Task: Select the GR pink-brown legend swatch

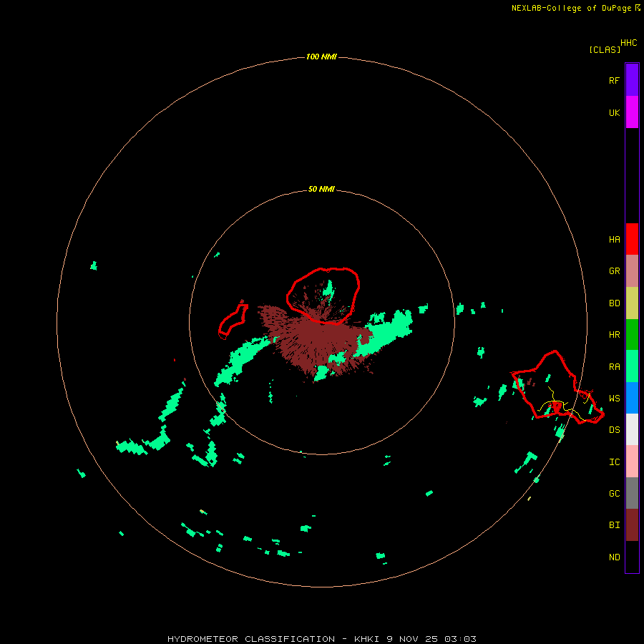Action: click(632, 271)
